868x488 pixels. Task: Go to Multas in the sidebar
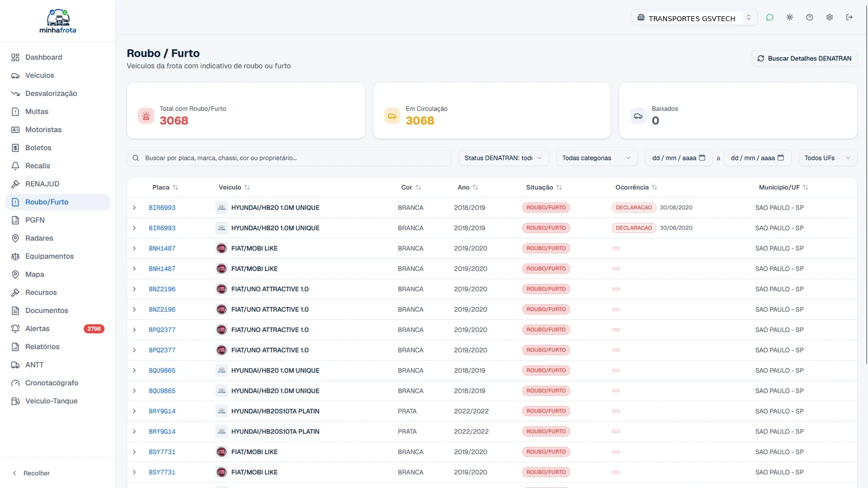(58, 112)
